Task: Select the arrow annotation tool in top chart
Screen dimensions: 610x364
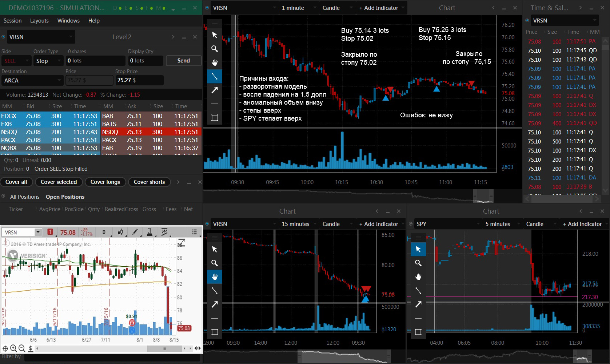Action: click(x=215, y=90)
